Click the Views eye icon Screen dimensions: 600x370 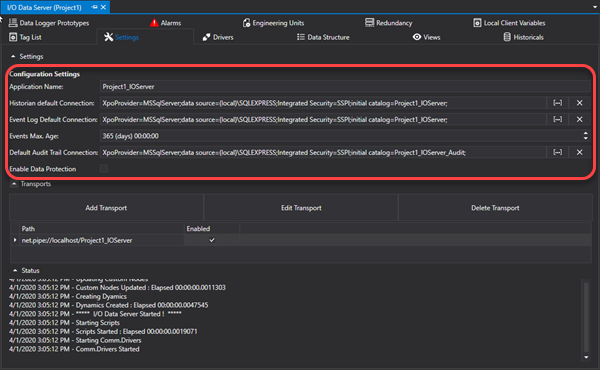click(417, 37)
